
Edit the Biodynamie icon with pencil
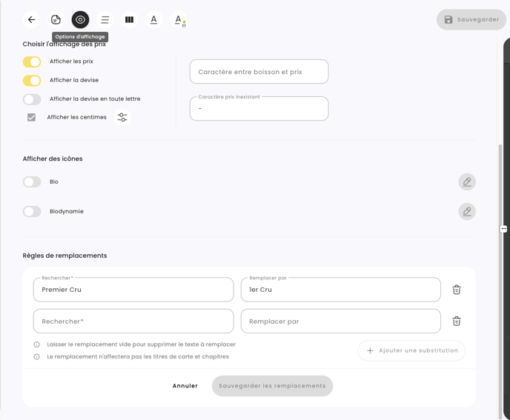click(x=466, y=212)
